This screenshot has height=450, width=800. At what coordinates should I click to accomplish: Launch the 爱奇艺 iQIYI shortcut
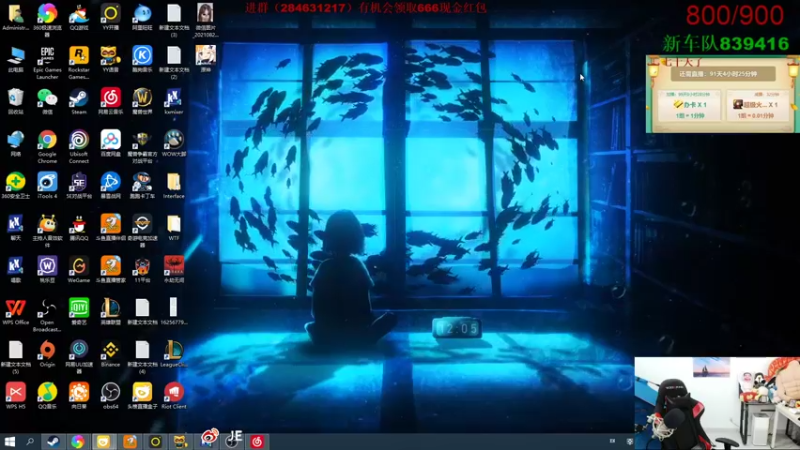pos(79,312)
